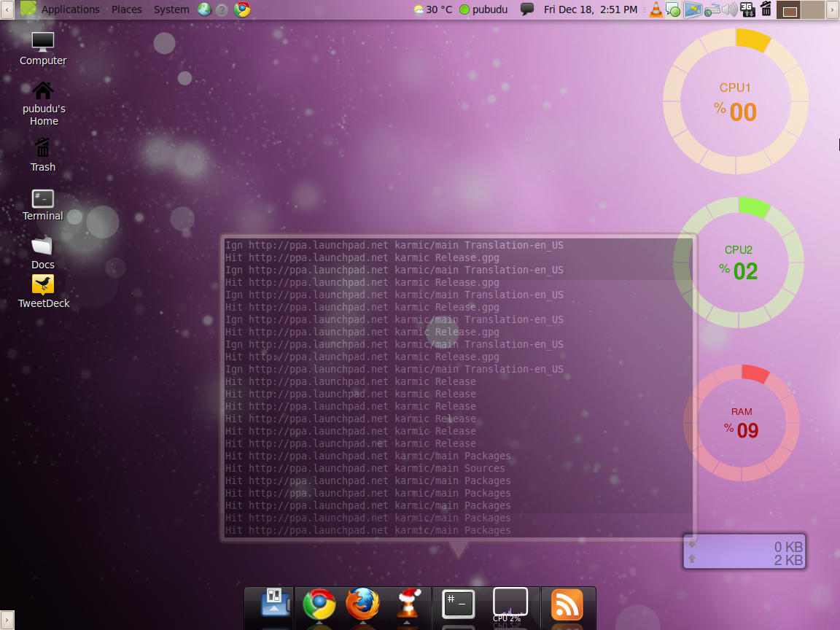This screenshot has height=630, width=840.
Task: Open Google Chrome from the dock
Action: pyautogui.click(x=319, y=605)
